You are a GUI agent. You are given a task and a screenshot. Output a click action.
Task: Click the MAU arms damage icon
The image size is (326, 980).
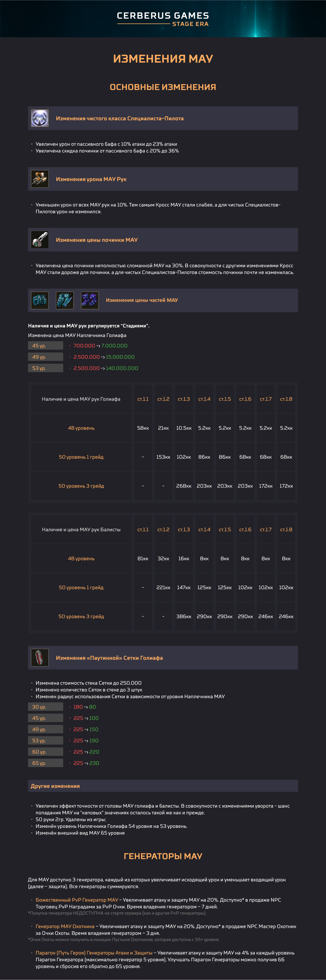pyautogui.click(x=40, y=179)
